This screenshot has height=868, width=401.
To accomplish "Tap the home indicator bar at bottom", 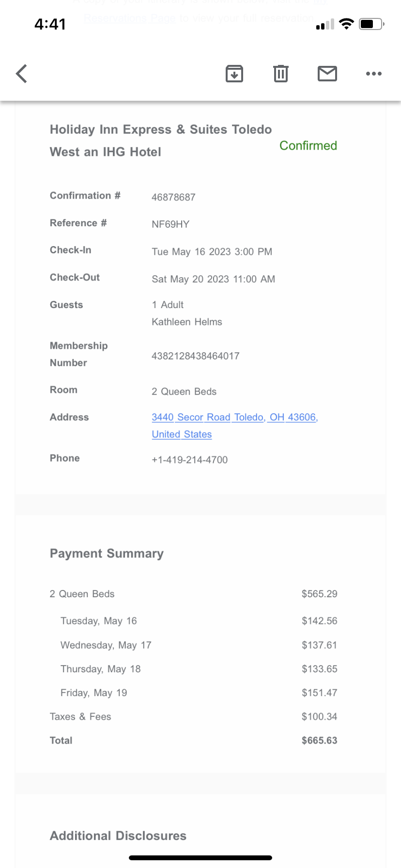I will (200, 858).
